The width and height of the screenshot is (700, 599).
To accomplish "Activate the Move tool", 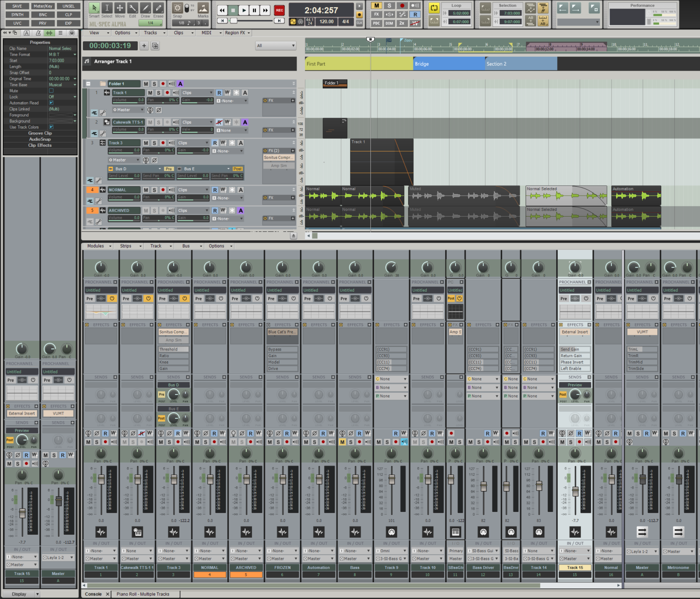I will [120, 8].
